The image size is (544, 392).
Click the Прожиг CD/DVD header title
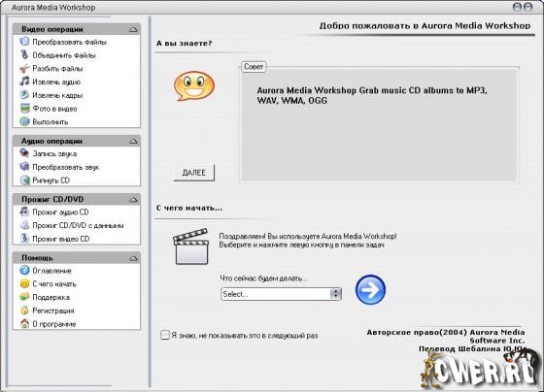tap(52, 199)
